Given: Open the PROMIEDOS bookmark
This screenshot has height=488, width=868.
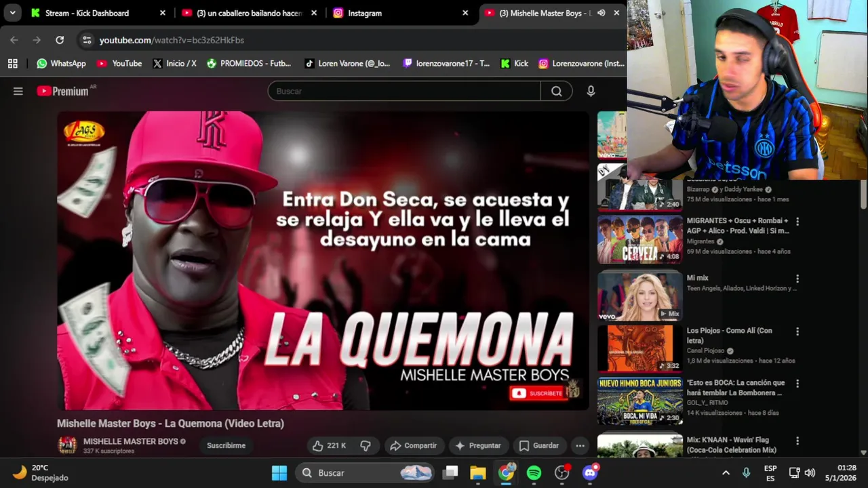Looking at the screenshot, I should coord(249,63).
